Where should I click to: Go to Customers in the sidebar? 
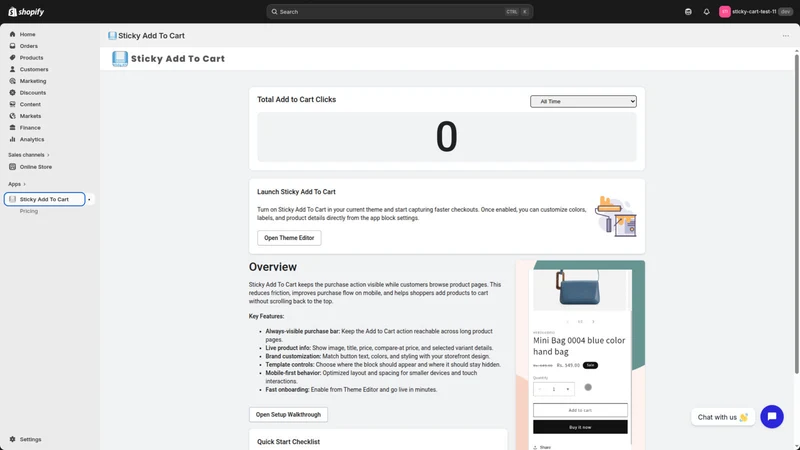34,69
